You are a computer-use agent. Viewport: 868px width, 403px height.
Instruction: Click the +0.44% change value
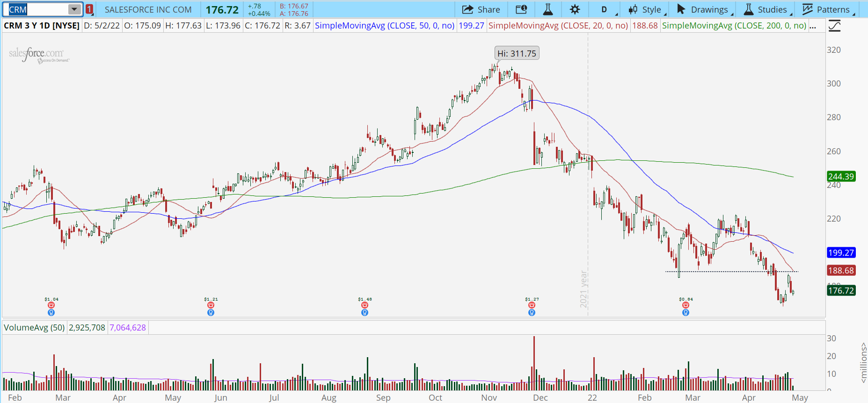pyautogui.click(x=259, y=14)
